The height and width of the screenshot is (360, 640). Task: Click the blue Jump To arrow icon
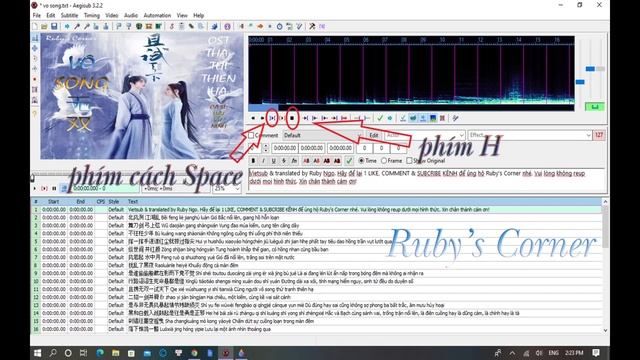[67, 27]
